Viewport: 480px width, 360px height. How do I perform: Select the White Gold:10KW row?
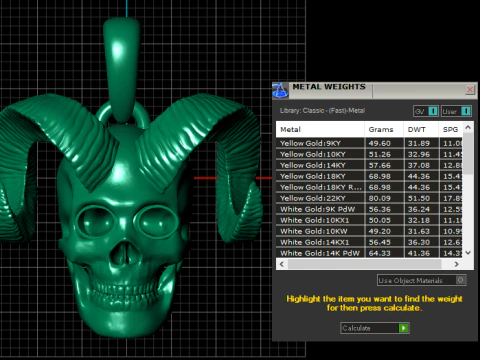click(x=369, y=231)
